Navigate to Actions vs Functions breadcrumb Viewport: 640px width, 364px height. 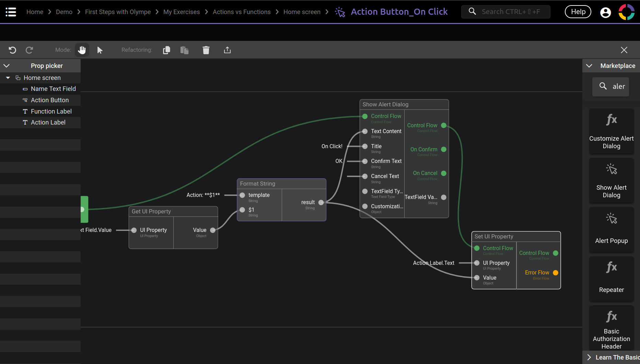[242, 12]
